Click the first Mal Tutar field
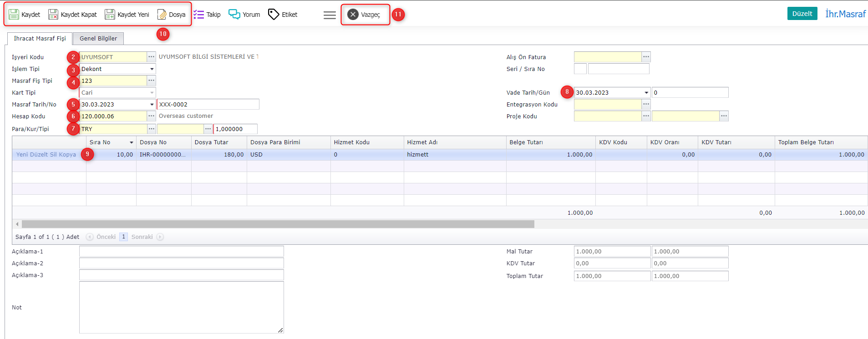Image resolution: width=868 pixels, height=339 pixels. (612, 252)
